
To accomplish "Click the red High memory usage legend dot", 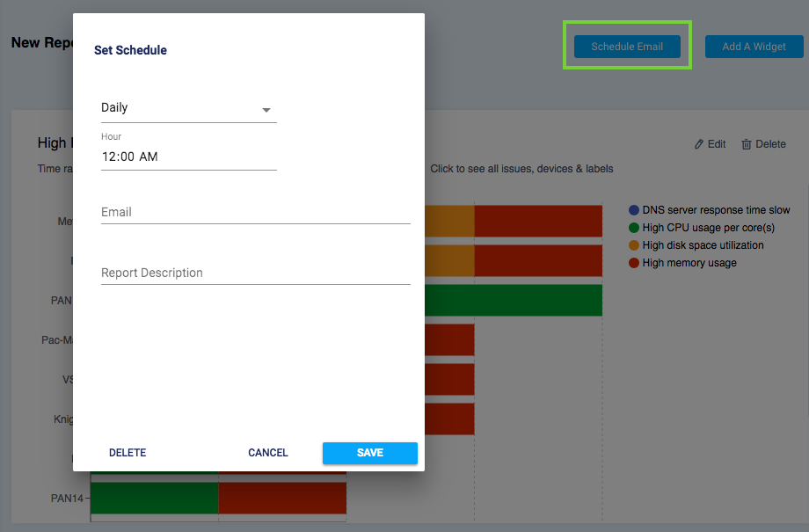I will point(634,263).
